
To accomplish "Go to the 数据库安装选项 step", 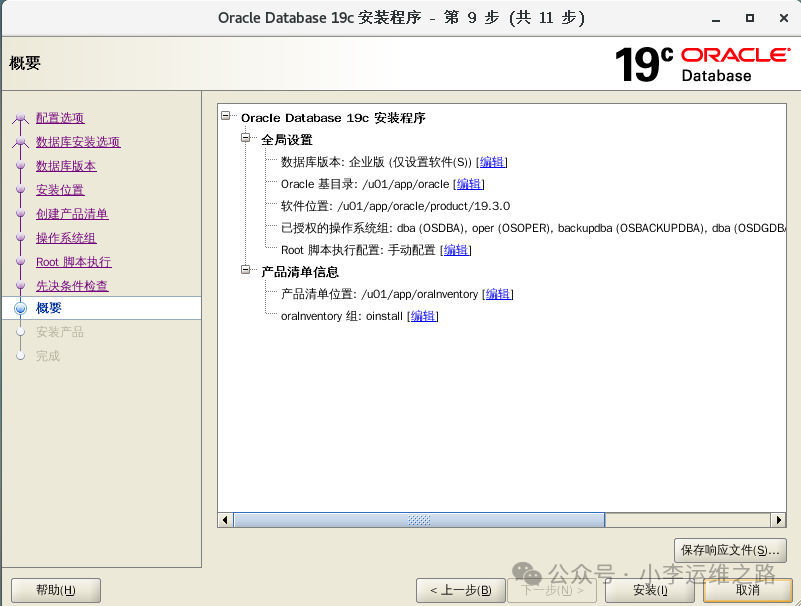I will click(x=78, y=142).
